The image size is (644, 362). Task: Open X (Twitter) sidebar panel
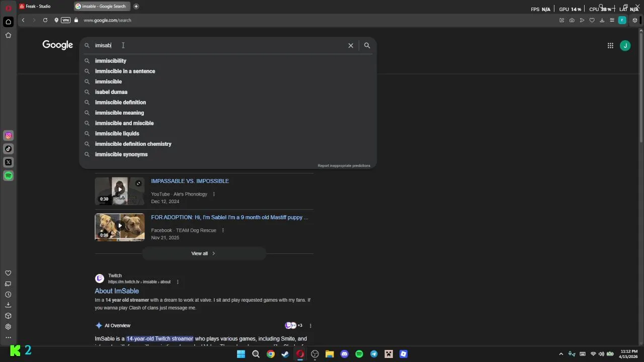click(9, 162)
